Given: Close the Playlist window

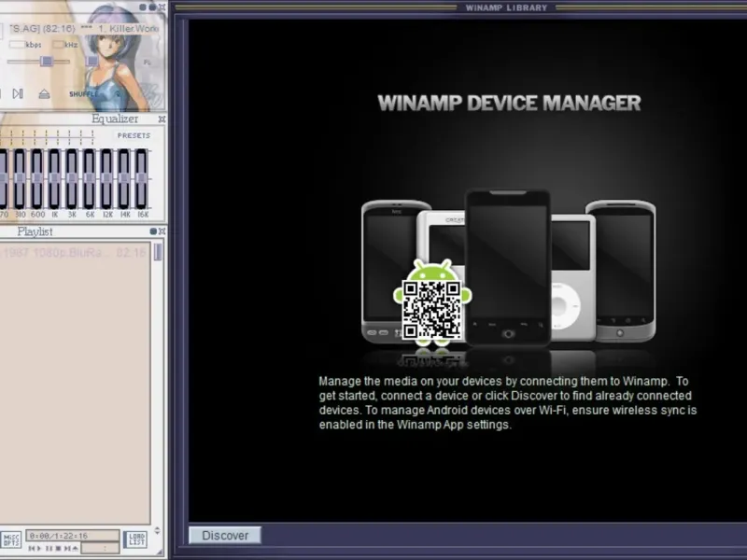Looking at the screenshot, I should click(x=162, y=231).
